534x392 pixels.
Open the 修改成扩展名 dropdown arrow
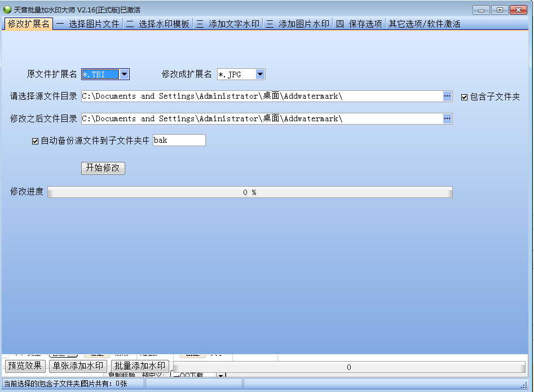click(260, 74)
